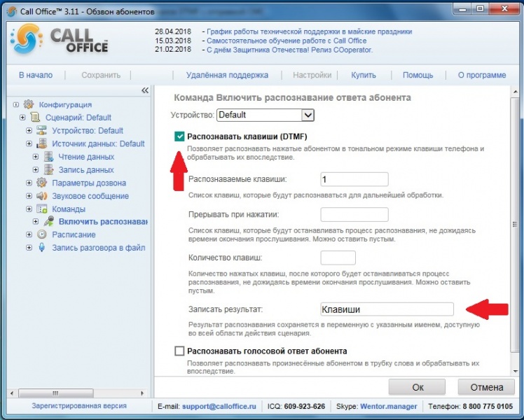Expand the Сценарий: Default node
This screenshot has width=524, height=420.
click(22, 118)
